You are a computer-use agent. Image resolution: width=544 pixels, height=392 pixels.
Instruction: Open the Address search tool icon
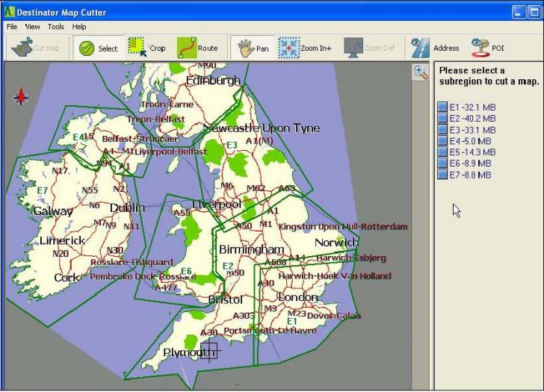pos(420,48)
